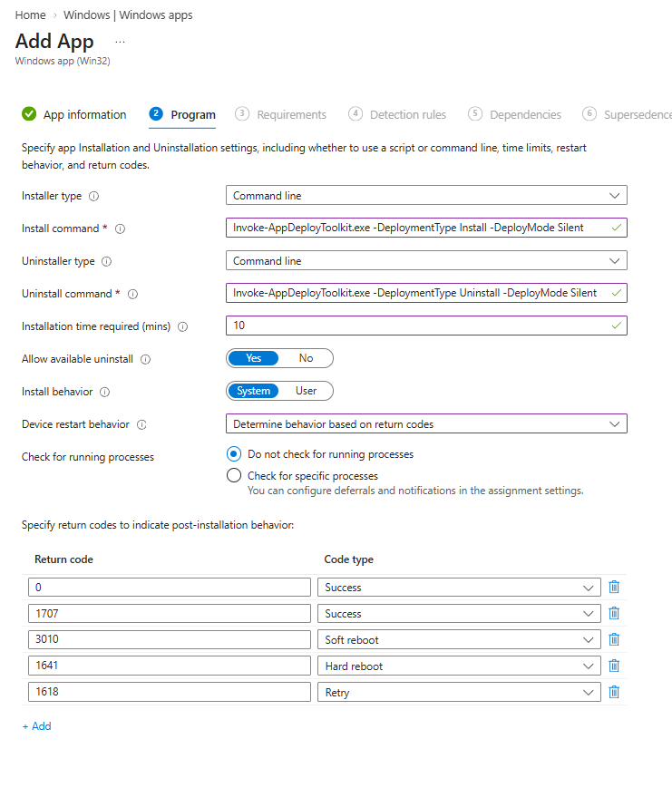Screen dimensions: 672x807
Task: Delete the return code 1618 row
Action: tap(614, 692)
